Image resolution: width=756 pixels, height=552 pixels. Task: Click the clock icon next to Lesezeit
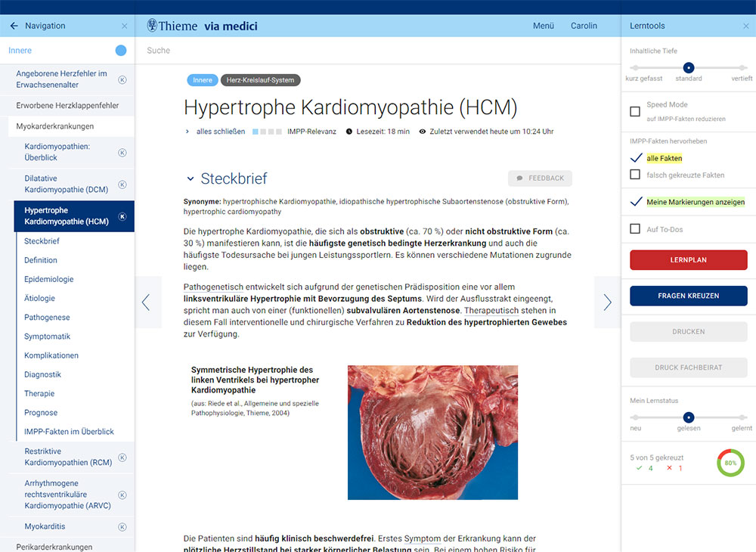349,131
